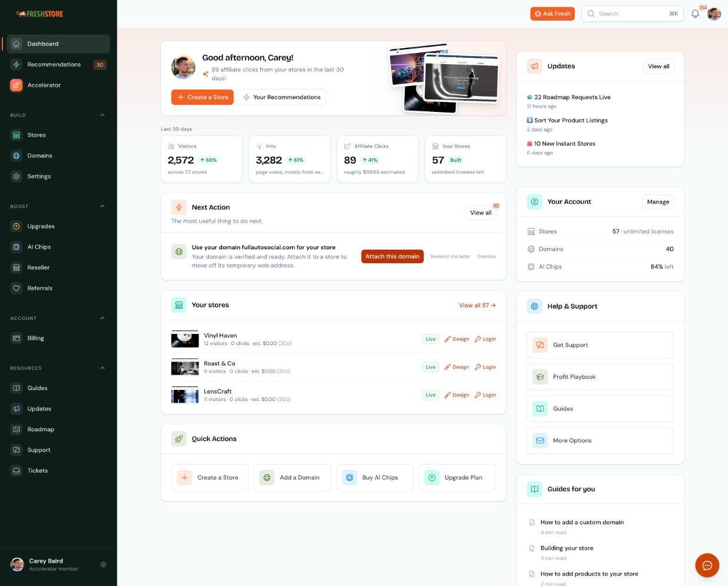728x586 pixels.
Task: Click the Help & Support lifebuoy icon
Action: 534,306
